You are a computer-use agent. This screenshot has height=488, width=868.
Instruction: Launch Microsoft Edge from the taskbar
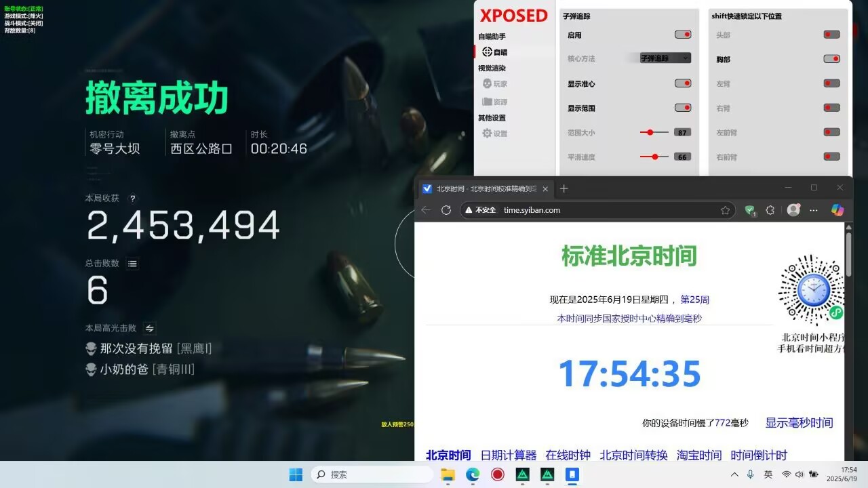473,474
